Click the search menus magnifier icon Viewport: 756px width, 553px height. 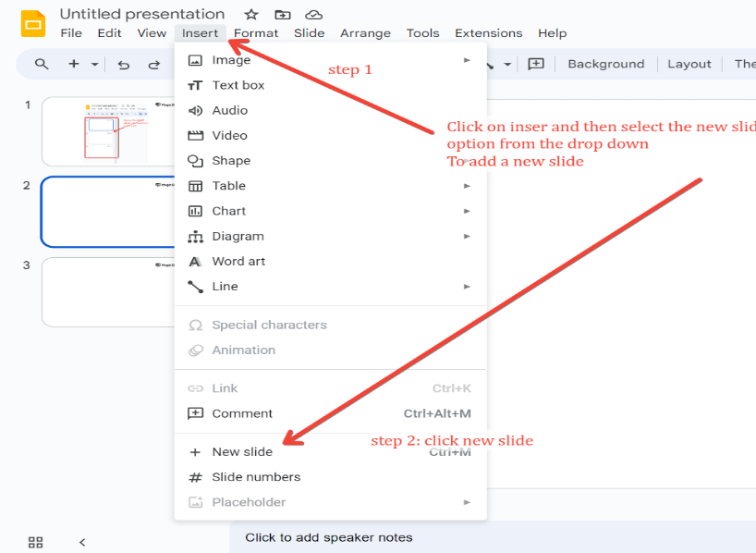(x=42, y=64)
